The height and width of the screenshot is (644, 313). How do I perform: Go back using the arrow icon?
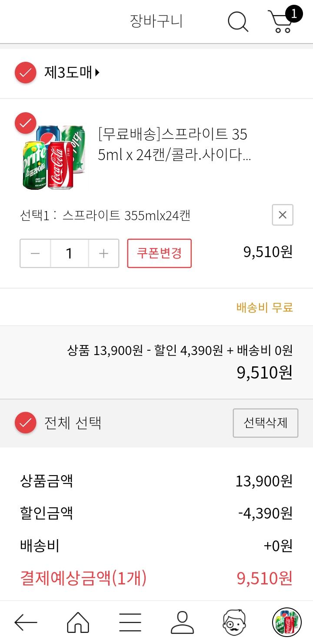tap(26, 622)
